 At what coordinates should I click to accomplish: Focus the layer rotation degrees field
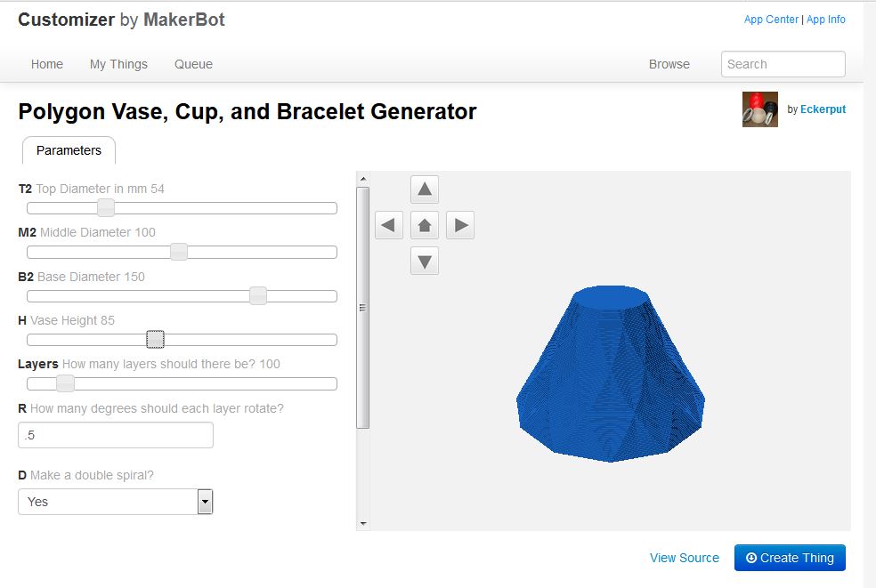[x=116, y=435]
